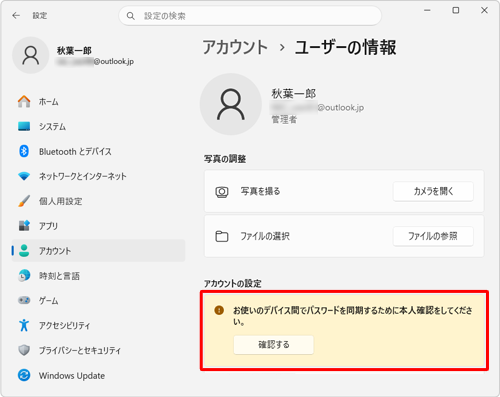Screen dimensions: 500x397
Task: Click the search magnifier icon
Action: coord(131,16)
